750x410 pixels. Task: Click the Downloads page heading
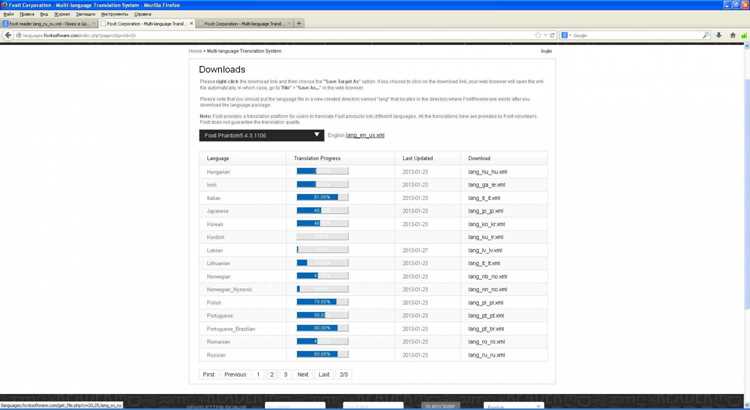pos(222,69)
